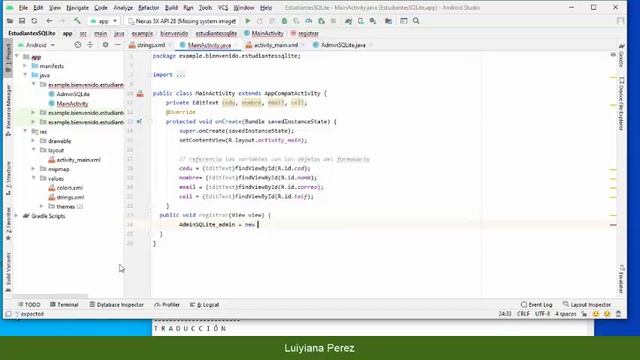This screenshot has height=360, width=640.
Task: Toggle the Device File Explorer side panel
Action: [621, 104]
